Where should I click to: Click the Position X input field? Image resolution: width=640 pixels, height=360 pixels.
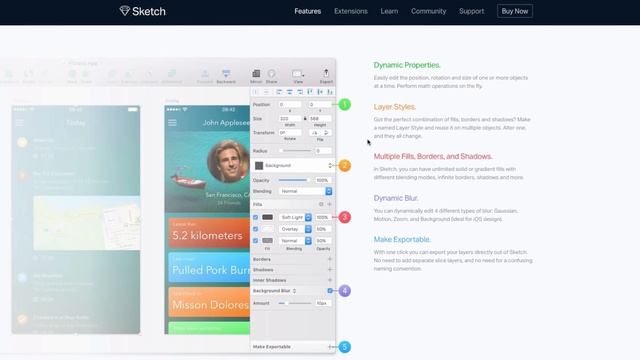[x=290, y=104]
